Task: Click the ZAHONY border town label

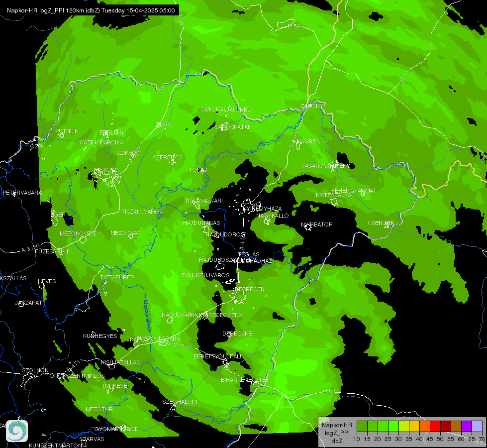Action: point(312,106)
